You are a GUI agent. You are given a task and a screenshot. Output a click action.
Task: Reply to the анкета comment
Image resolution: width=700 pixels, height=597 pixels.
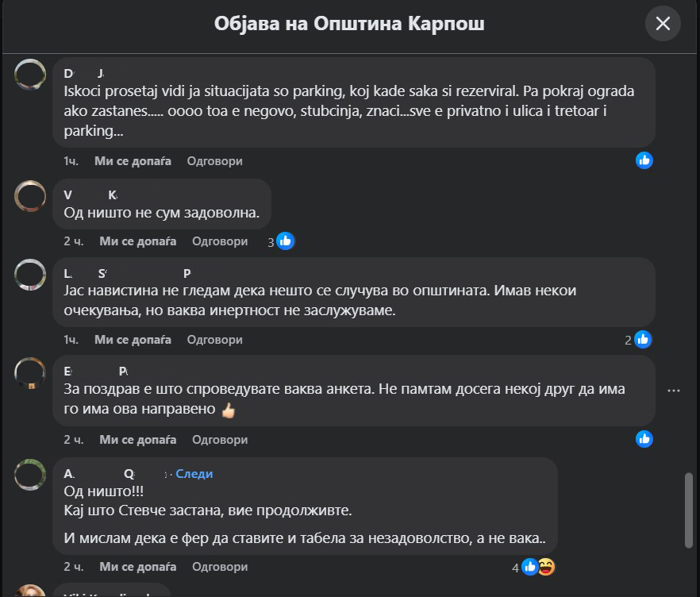(x=220, y=439)
